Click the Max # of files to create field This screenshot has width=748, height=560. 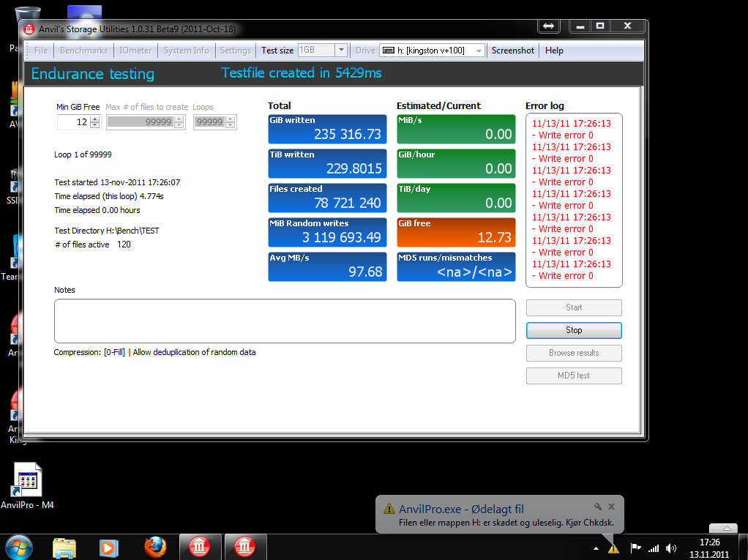tap(141, 122)
